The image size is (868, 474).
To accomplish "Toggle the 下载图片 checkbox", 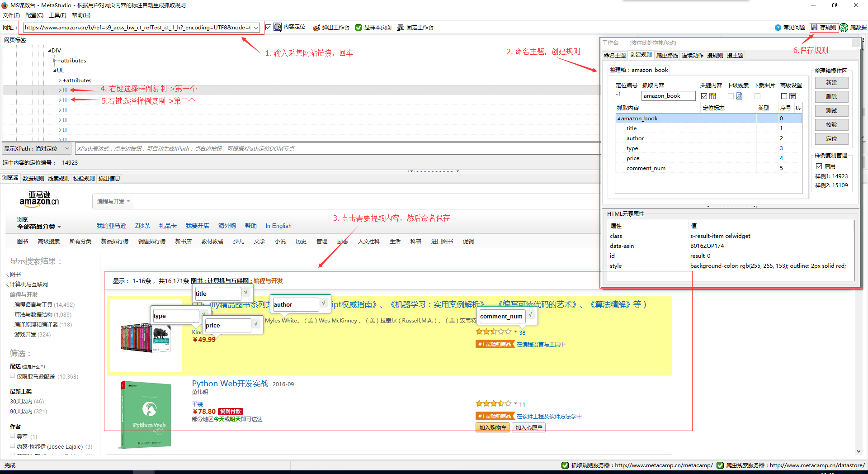I will (757, 96).
